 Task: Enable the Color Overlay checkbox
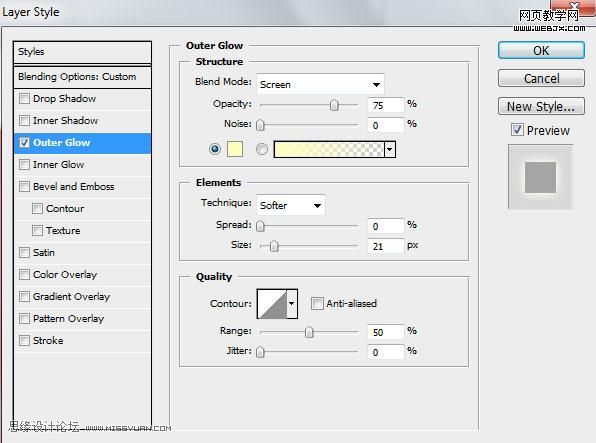(24, 275)
